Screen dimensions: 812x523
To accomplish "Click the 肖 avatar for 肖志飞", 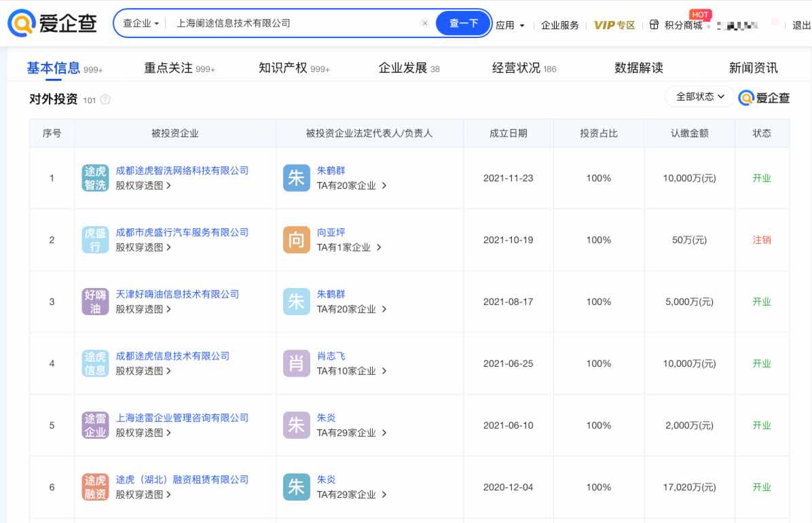I will tap(296, 363).
